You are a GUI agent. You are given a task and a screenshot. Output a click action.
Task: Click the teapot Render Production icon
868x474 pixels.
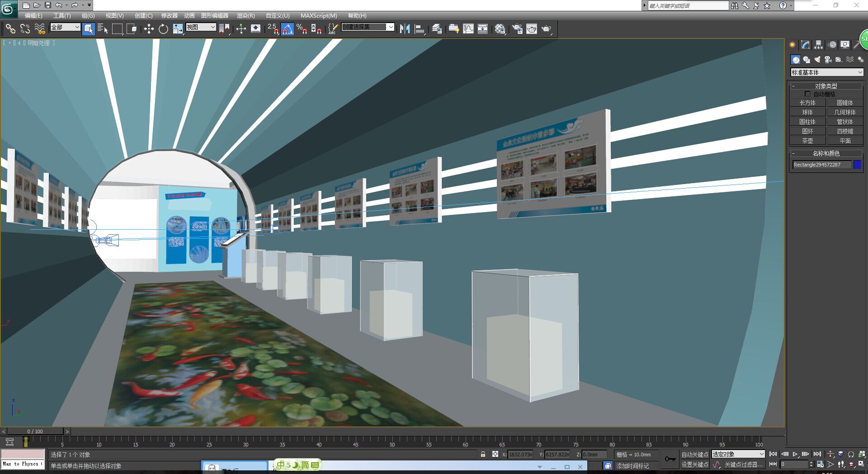point(546,29)
